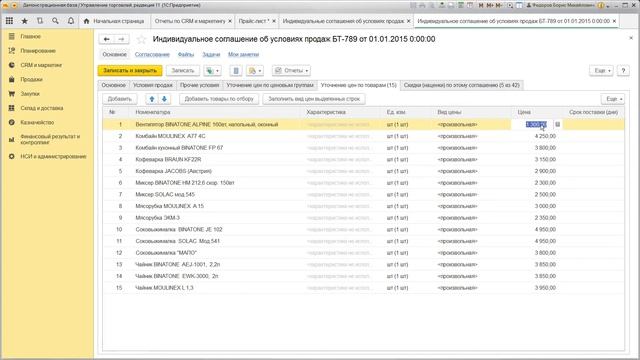Screen dimensions: 640x360
Task: Click the Закупки cart icon
Action: click(x=11, y=93)
